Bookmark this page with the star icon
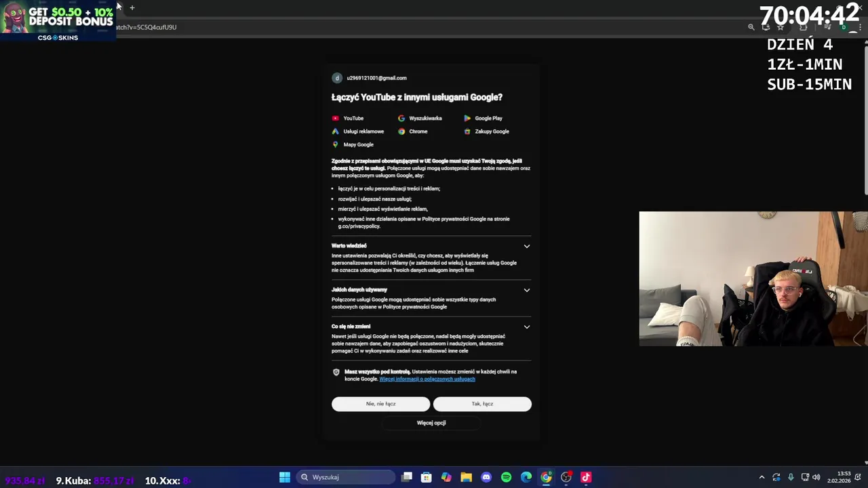Viewport: 868px width, 488px height. click(781, 27)
